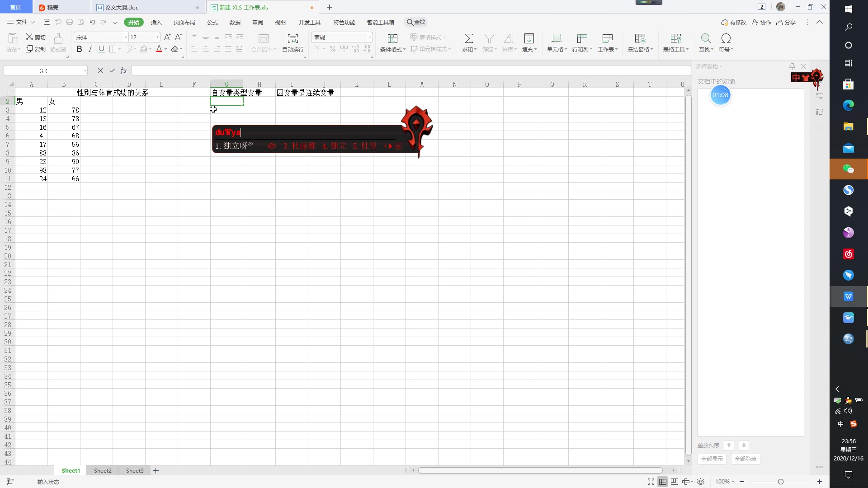Viewport: 868px width, 488px height.
Task: Open the Freeze Panes (冻结窗格) tool
Action: (640, 39)
